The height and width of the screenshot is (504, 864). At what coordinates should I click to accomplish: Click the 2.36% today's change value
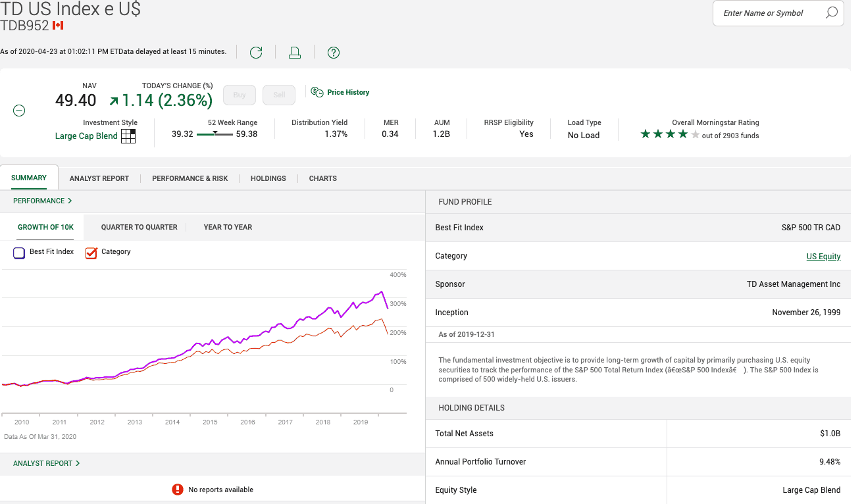pos(185,101)
